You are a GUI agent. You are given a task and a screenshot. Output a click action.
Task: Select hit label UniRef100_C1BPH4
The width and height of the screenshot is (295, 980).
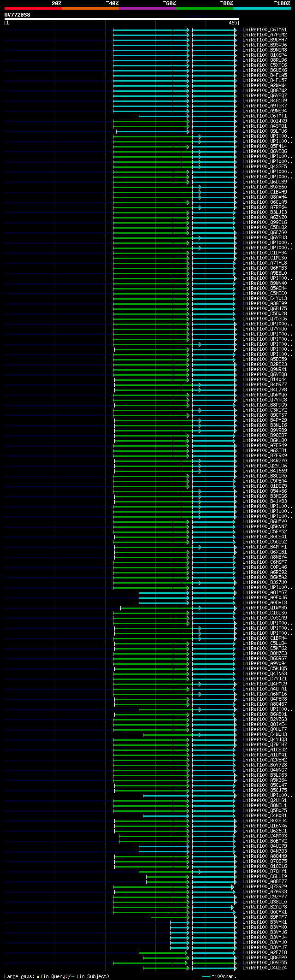click(x=265, y=638)
